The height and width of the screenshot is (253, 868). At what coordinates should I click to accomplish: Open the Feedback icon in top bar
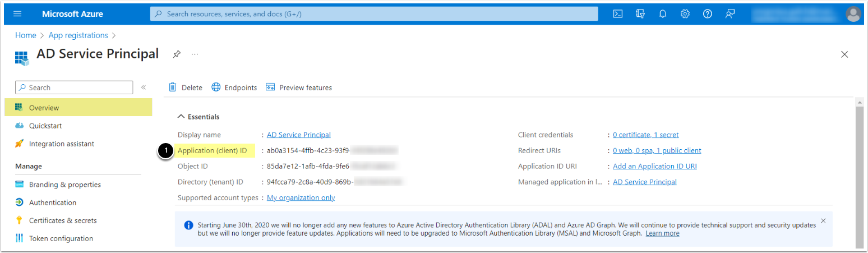pos(730,14)
